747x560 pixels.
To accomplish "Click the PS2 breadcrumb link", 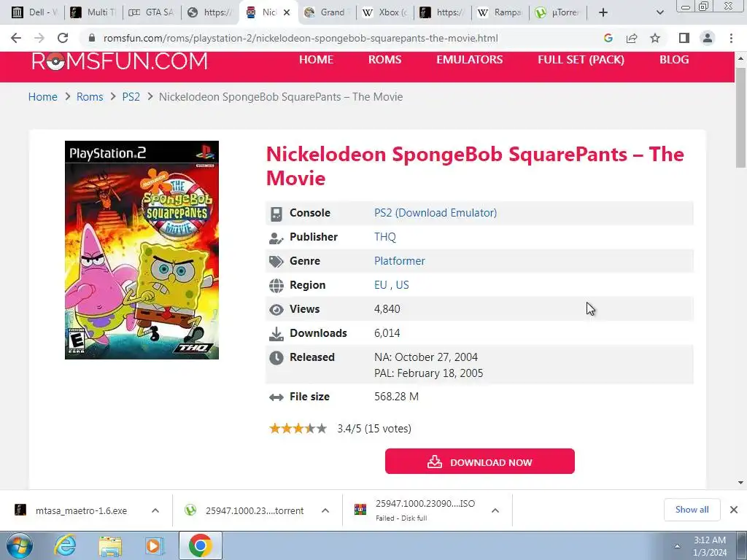I will (x=131, y=97).
